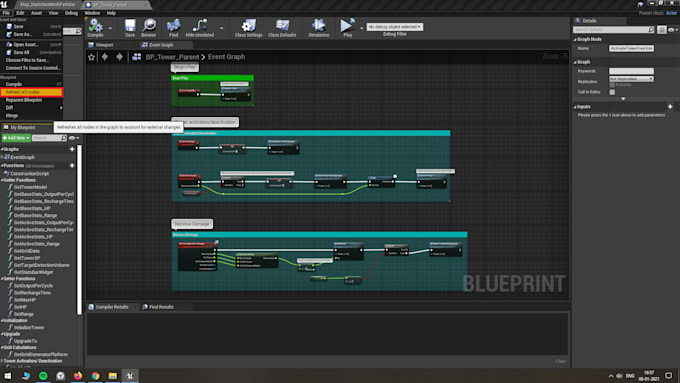Switch to the Find Results tab
The height and width of the screenshot is (383, 680).
(161, 307)
